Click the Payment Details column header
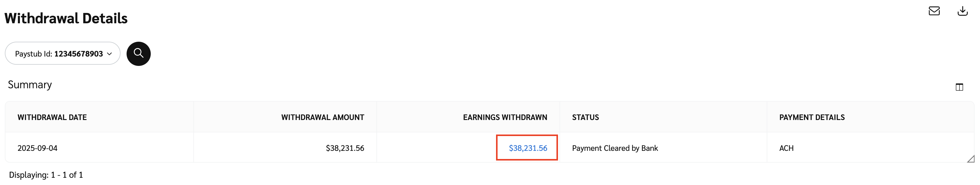Viewport: 980px width, 185px height. 811,117
